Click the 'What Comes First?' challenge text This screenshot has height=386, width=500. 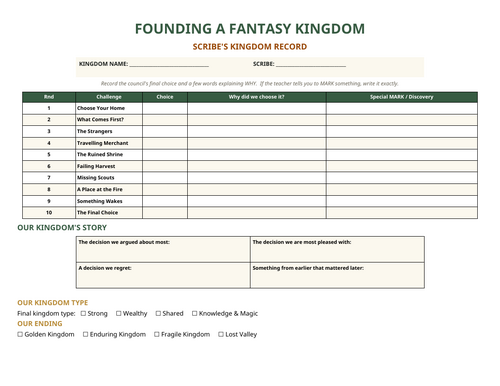pos(100,119)
